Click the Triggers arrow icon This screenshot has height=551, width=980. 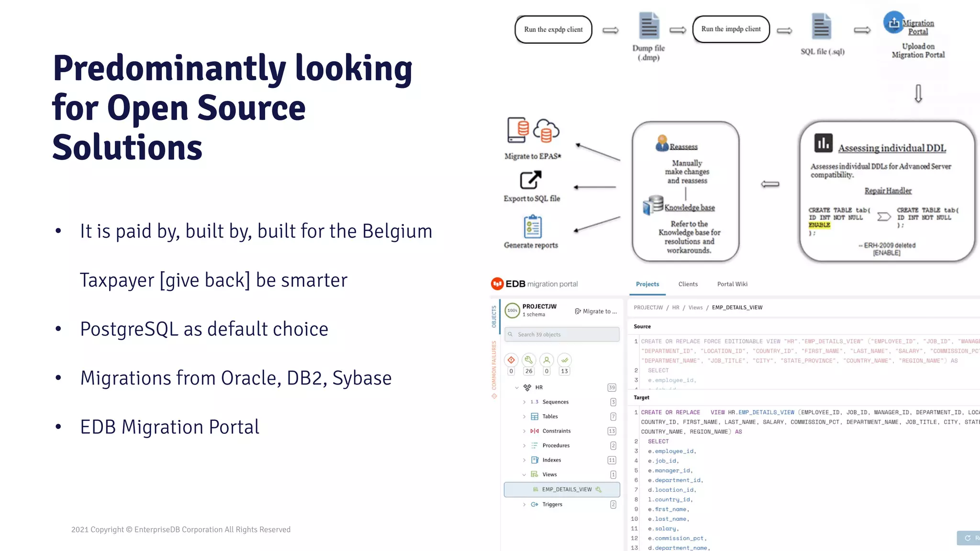point(535,505)
